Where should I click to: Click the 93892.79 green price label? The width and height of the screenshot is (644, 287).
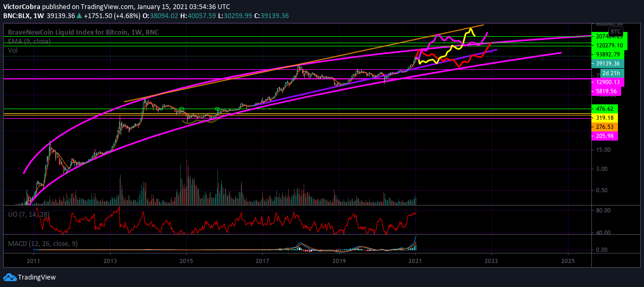coord(608,54)
